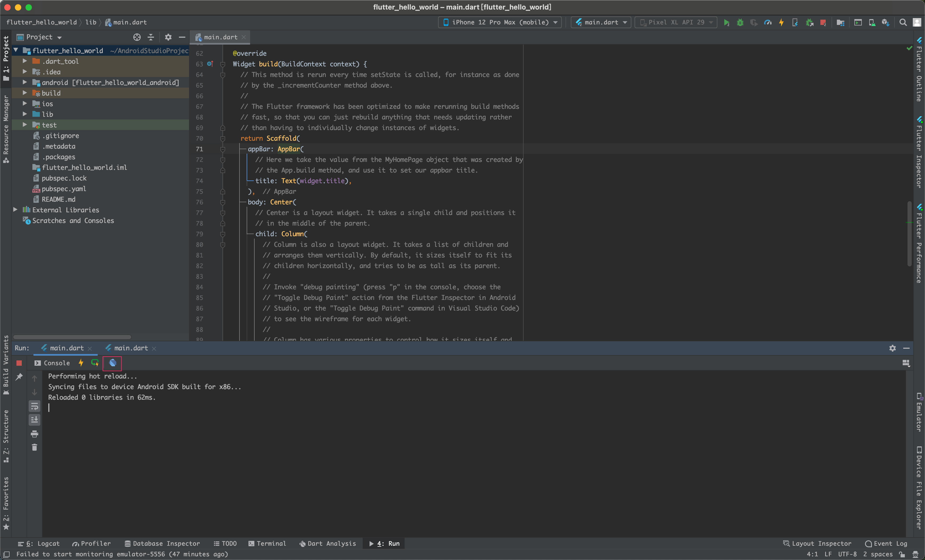
Task: Fold the build method on line 63
Action: pos(222,64)
